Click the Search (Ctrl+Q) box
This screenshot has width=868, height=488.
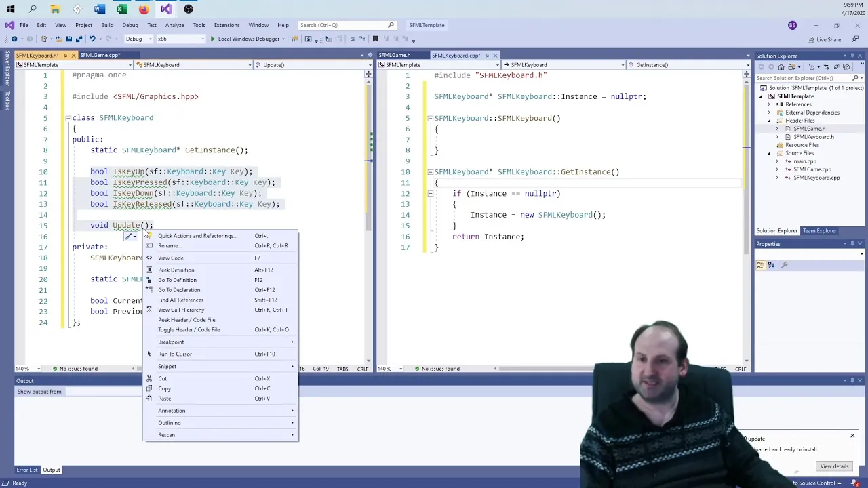347,25
